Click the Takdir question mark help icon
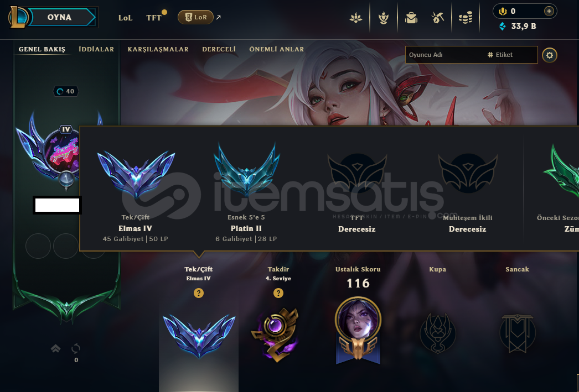 (x=278, y=293)
